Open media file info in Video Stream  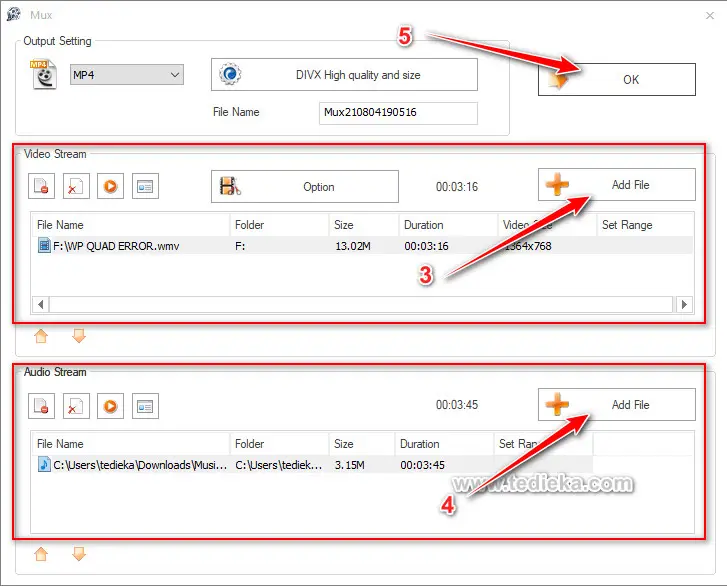click(145, 186)
